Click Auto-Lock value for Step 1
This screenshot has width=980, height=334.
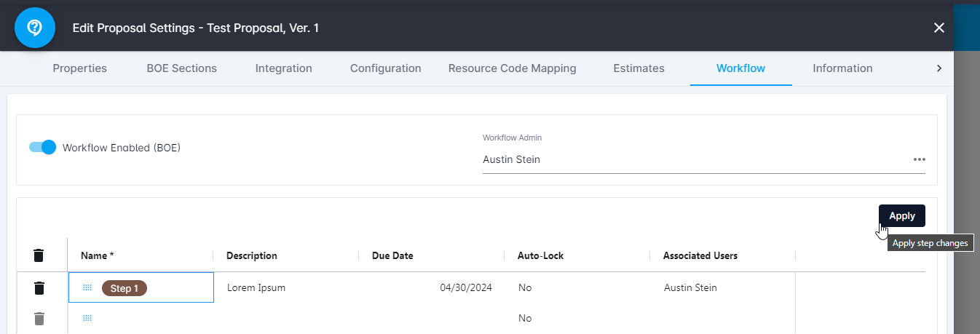[x=525, y=288]
